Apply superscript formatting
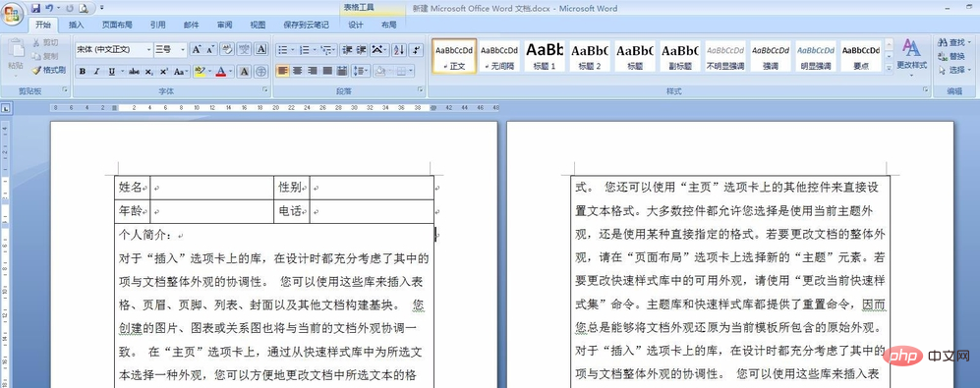 click(x=163, y=72)
